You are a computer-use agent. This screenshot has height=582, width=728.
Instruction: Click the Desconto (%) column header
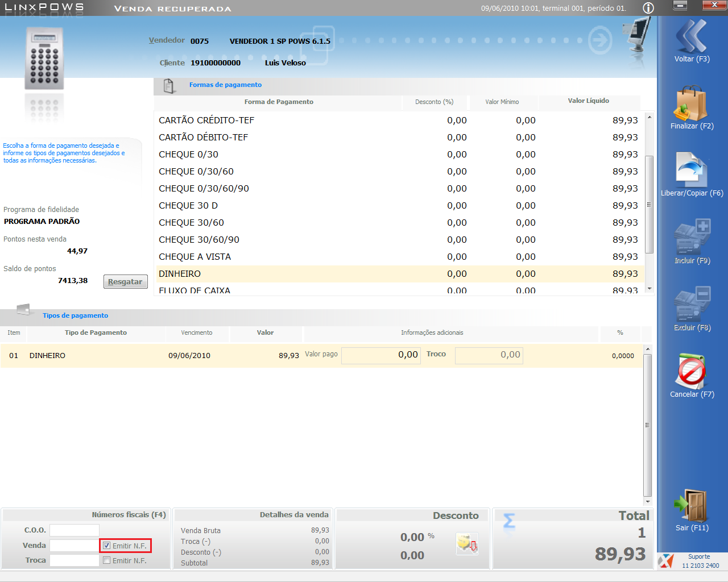435,102
